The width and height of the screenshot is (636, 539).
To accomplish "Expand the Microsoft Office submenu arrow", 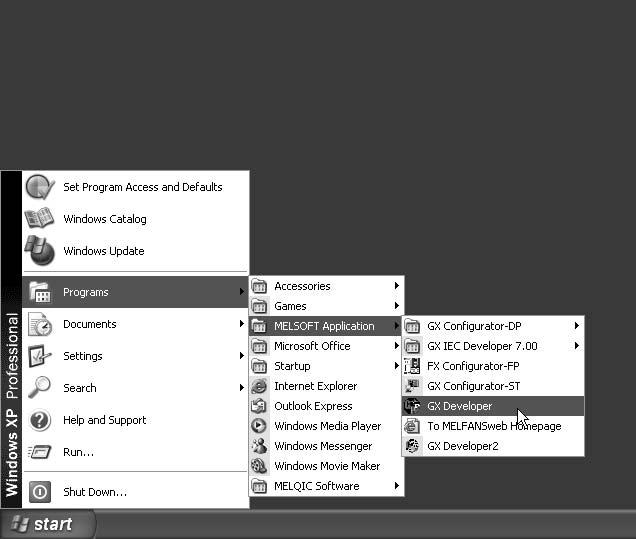I will 397,346.
